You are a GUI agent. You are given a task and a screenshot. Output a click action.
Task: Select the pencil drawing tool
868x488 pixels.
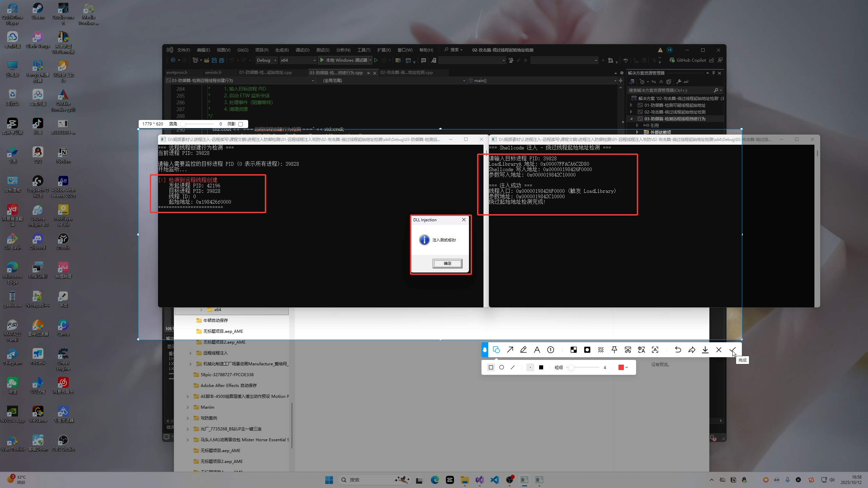(x=524, y=350)
